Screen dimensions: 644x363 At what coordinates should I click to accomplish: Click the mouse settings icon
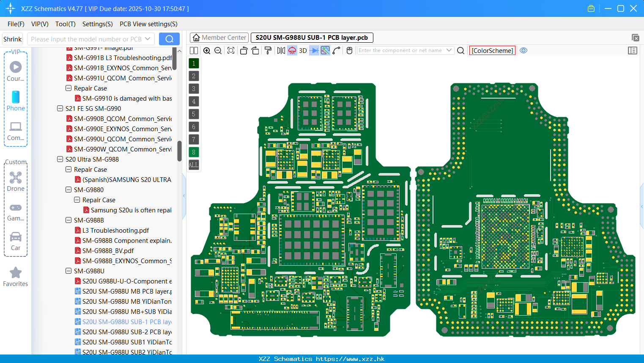[x=349, y=50]
